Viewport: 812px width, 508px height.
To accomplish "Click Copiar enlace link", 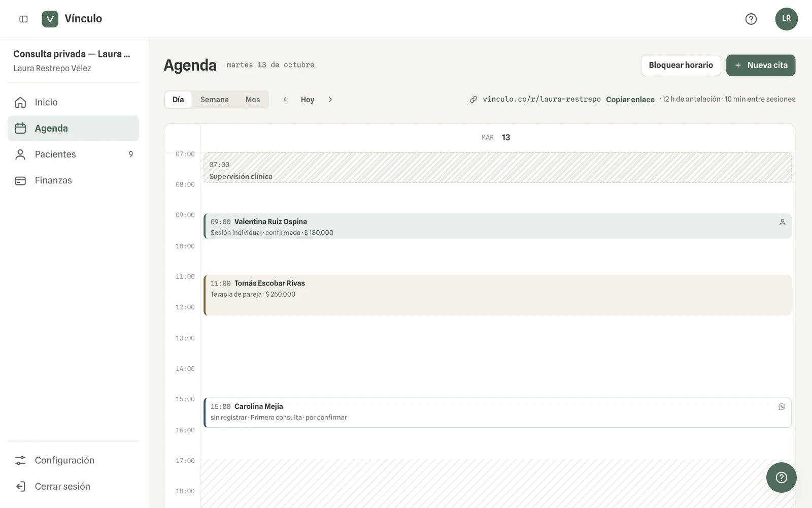I will 630,100.
